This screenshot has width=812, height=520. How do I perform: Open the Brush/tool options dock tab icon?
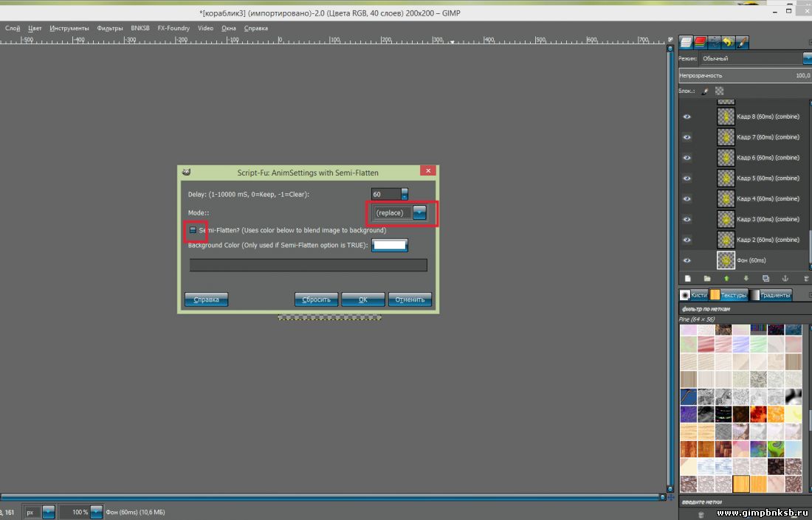[x=742, y=42]
